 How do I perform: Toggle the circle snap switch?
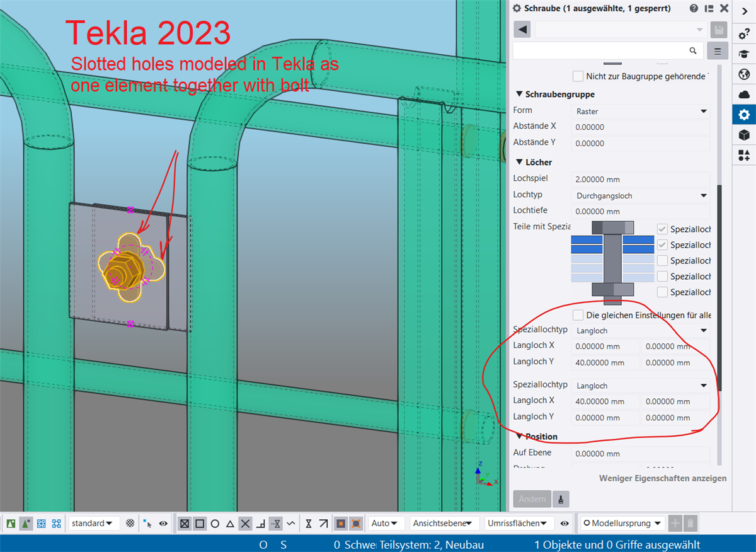(x=215, y=523)
